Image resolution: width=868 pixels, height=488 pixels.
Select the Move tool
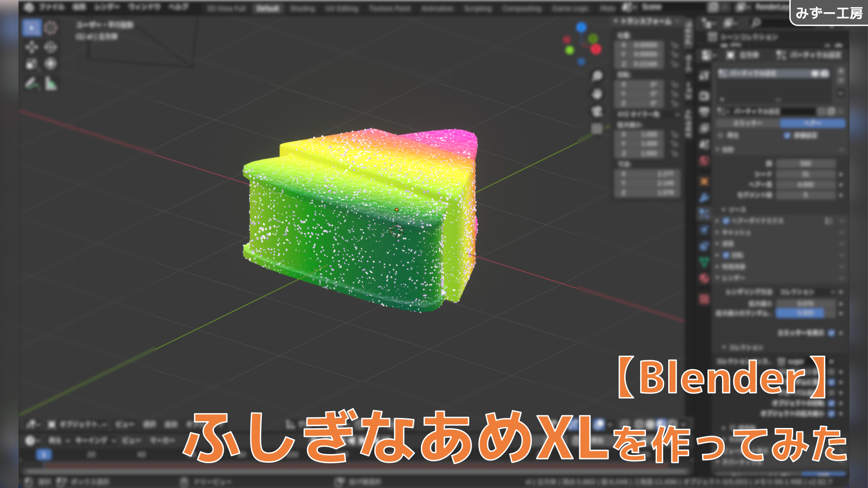click(32, 47)
